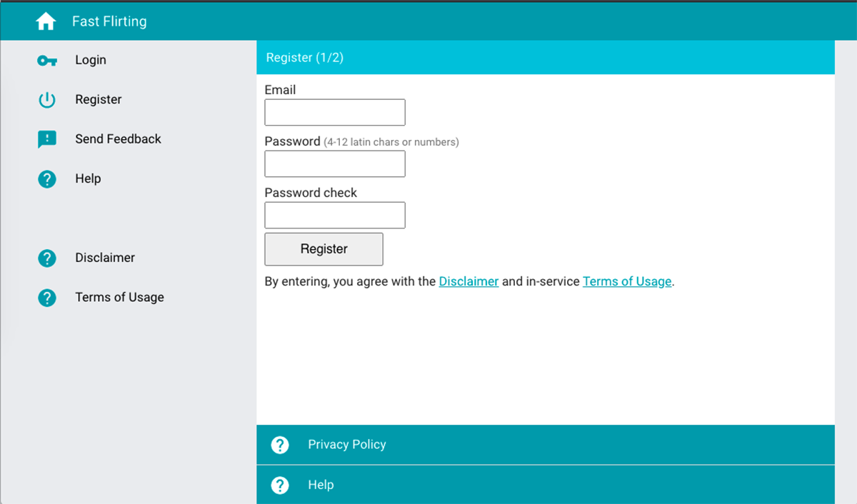Click the question mark icon in bottom Help bar
This screenshot has height=504, width=857.
pyautogui.click(x=280, y=485)
